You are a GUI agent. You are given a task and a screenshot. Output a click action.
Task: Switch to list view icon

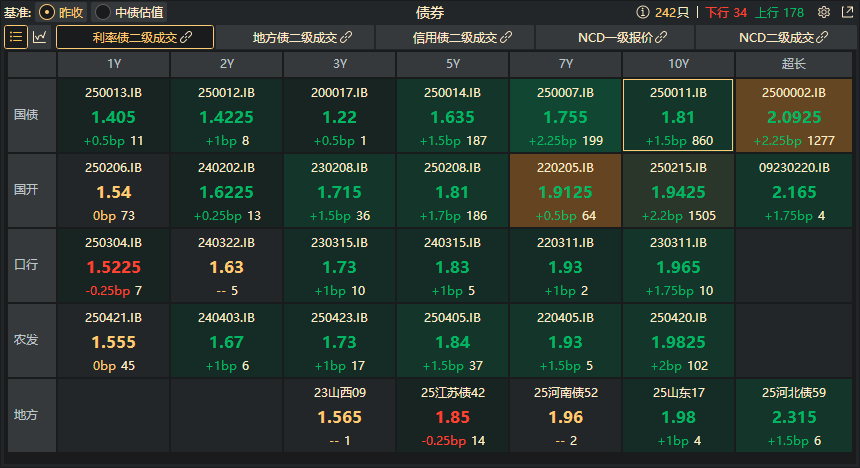click(x=16, y=37)
